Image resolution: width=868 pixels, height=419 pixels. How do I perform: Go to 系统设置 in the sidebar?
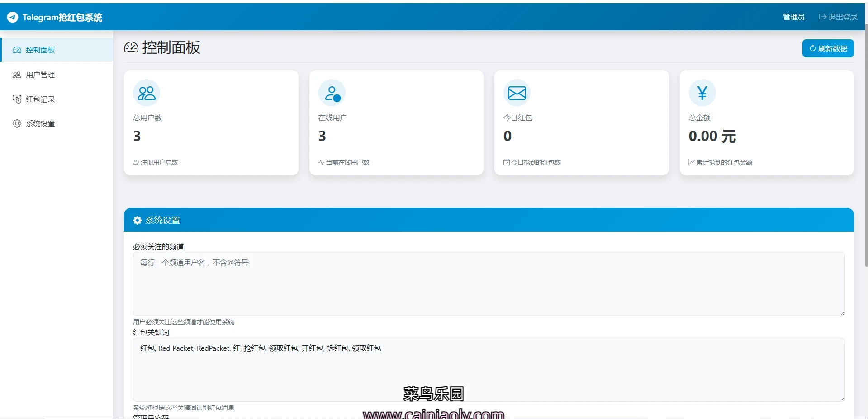40,123
